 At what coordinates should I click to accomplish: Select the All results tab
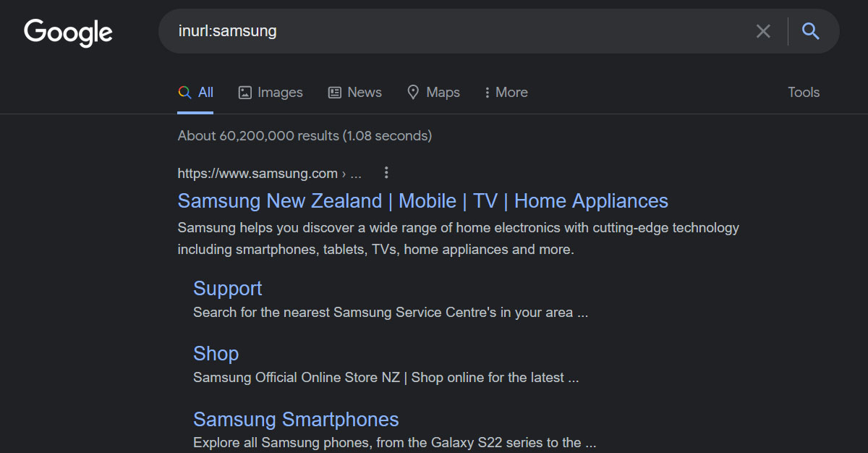coord(195,92)
